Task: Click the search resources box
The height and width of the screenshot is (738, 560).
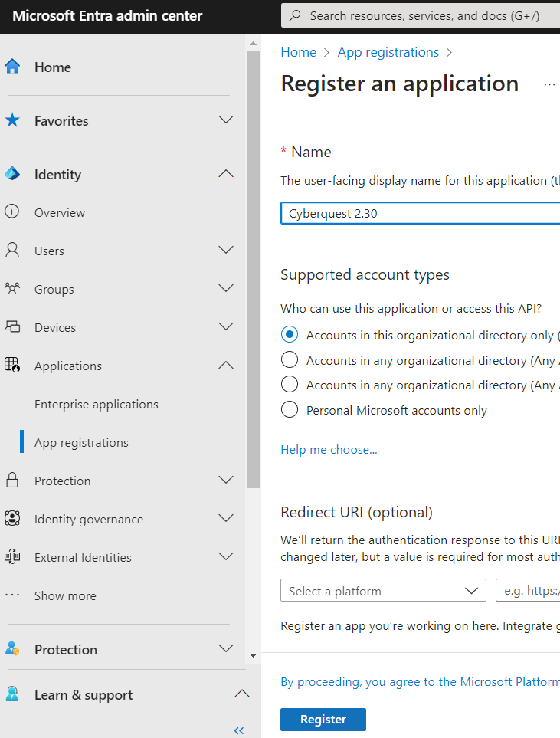Action: (421, 15)
